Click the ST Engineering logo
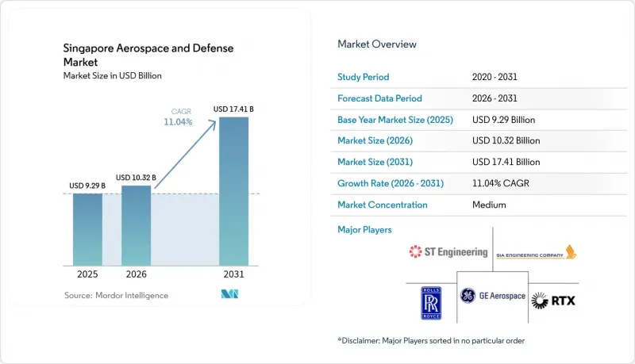 [448, 252]
